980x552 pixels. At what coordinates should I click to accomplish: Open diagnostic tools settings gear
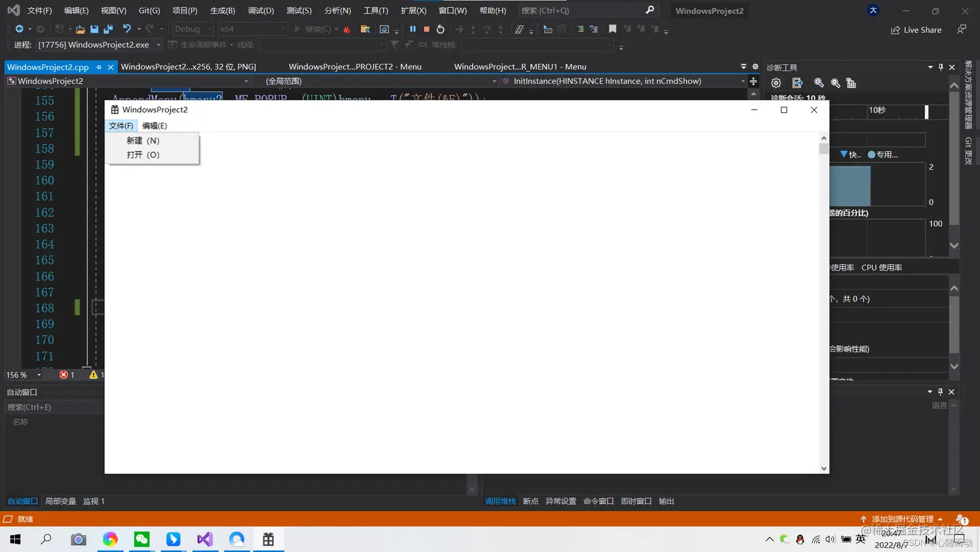pos(776,83)
